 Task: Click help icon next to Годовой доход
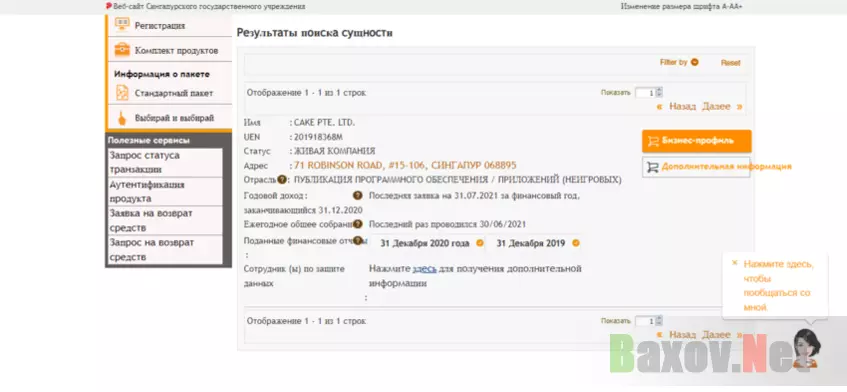point(358,195)
